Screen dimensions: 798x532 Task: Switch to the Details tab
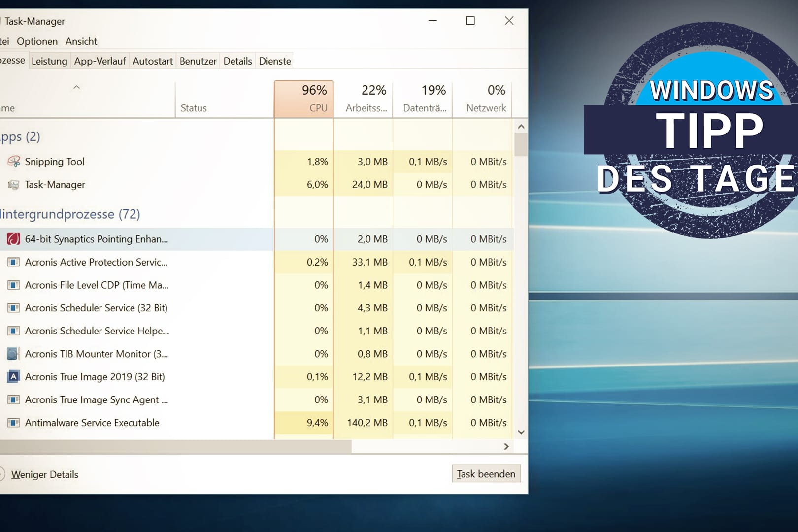(237, 61)
